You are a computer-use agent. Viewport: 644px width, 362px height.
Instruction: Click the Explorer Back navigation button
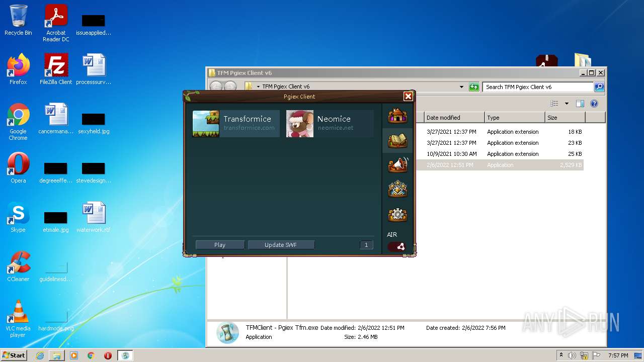216,86
